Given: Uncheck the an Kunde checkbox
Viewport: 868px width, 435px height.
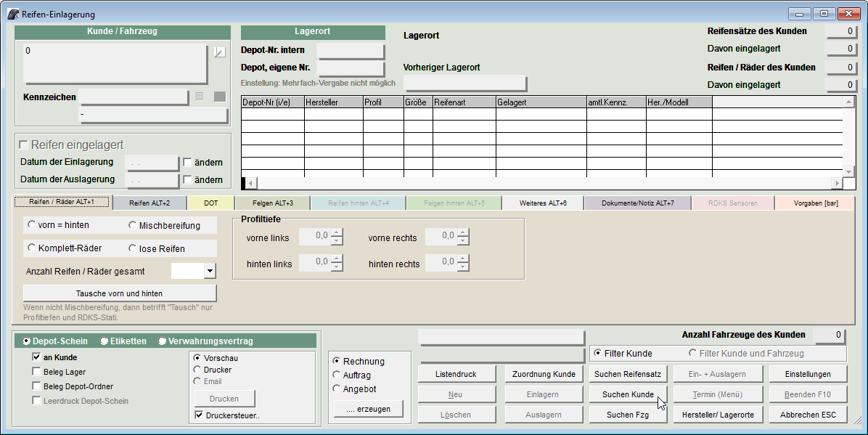Looking at the screenshot, I should (x=36, y=357).
